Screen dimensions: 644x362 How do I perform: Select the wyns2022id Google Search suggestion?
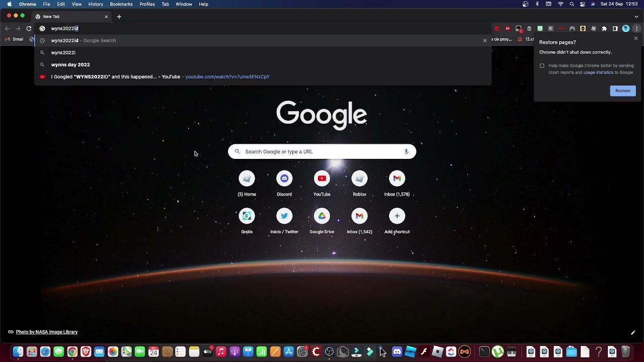(263, 40)
